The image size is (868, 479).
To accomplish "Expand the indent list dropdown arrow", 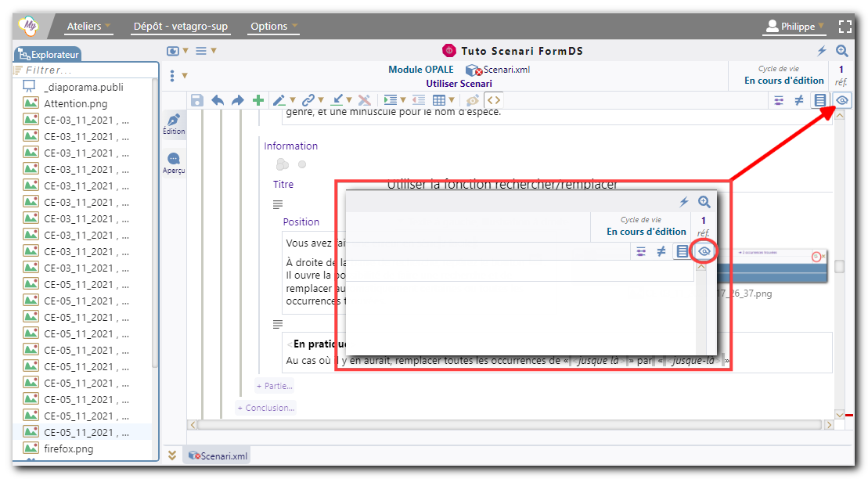I will (x=403, y=100).
